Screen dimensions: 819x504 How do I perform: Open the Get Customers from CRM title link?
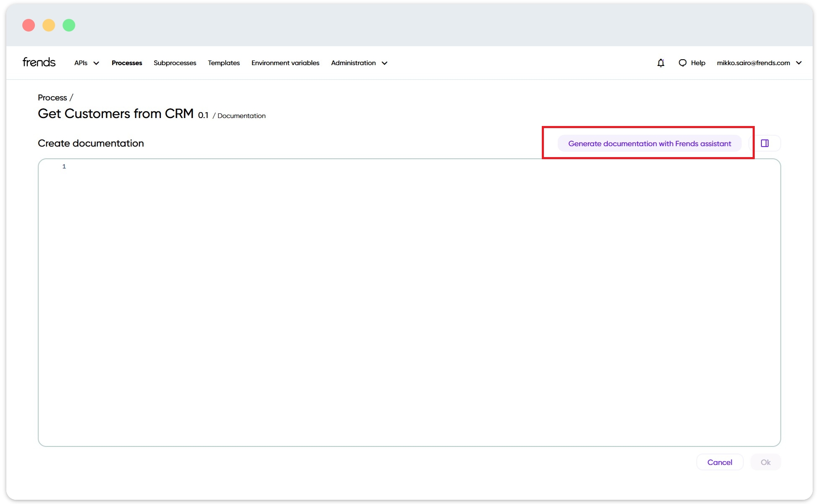pos(115,113)
